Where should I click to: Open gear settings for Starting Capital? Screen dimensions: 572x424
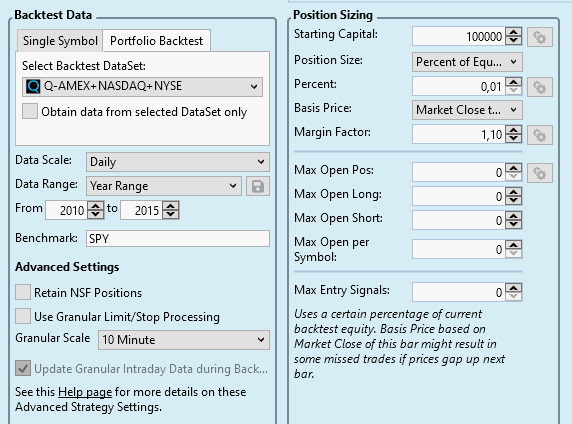pyautogui.click(x=540, y=37)
